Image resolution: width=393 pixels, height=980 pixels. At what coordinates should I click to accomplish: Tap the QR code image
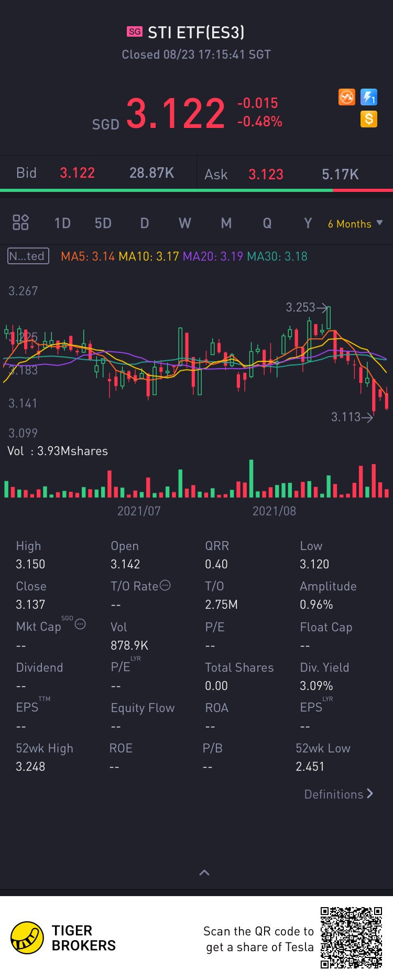click(351, 938)
